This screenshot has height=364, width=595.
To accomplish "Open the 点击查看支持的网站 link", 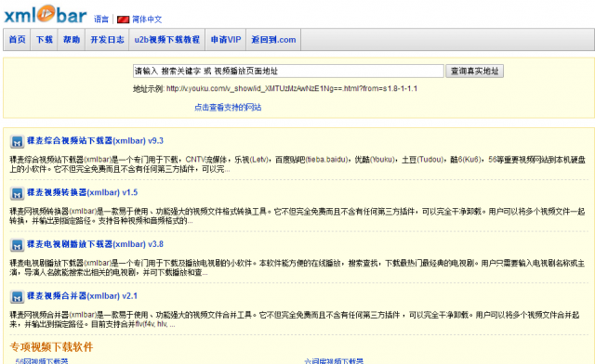I will 228,108.
